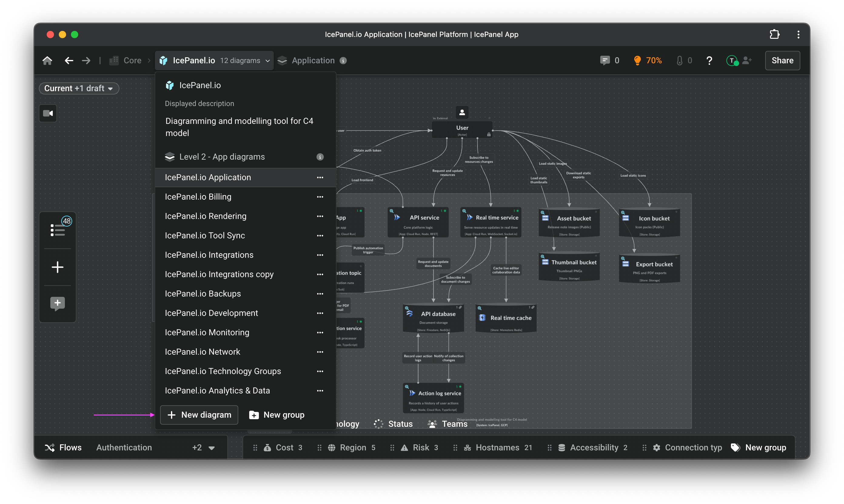
Task: Expand the Flows +2 dropdown arrow
Action: tap(211, 448)
